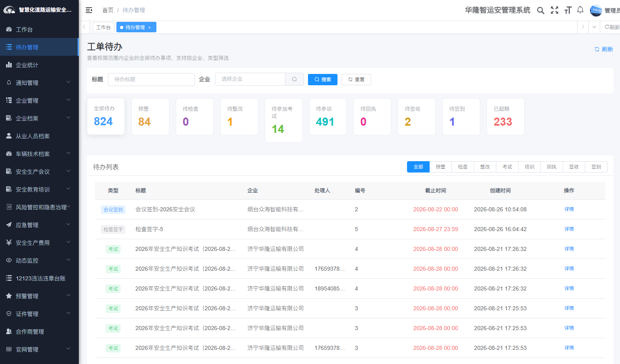The image size is (620, 364).
Task: Open the header search icon
Action: pyautogui.click(x=540, y=11)
